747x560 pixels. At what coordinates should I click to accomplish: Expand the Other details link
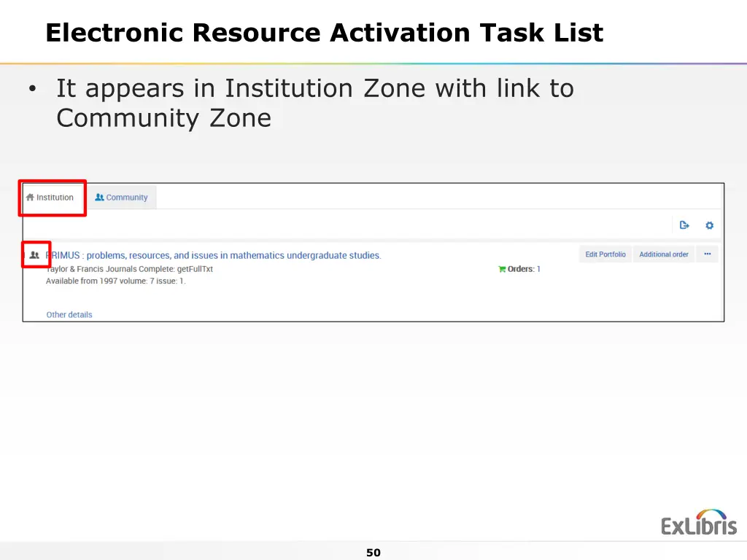coord(69,315)
